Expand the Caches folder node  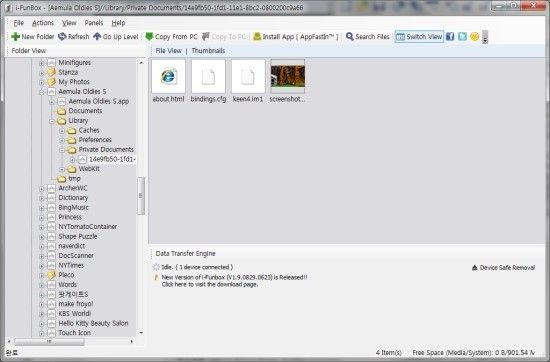[62, 131]
